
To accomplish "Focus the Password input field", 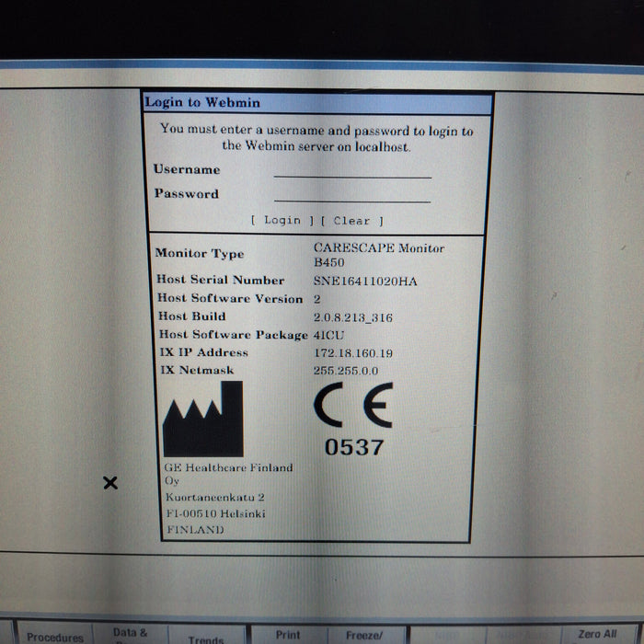I will point(352,195).
